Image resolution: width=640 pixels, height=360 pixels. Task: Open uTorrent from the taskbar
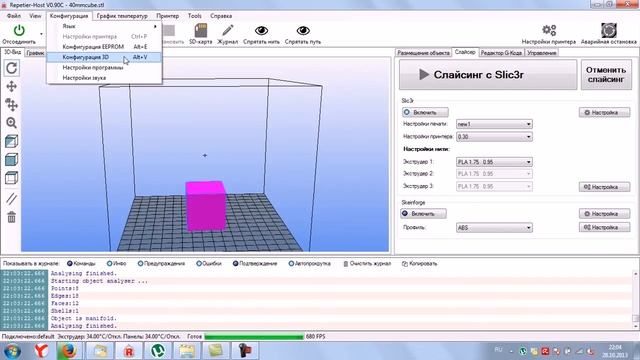(158, 351)
